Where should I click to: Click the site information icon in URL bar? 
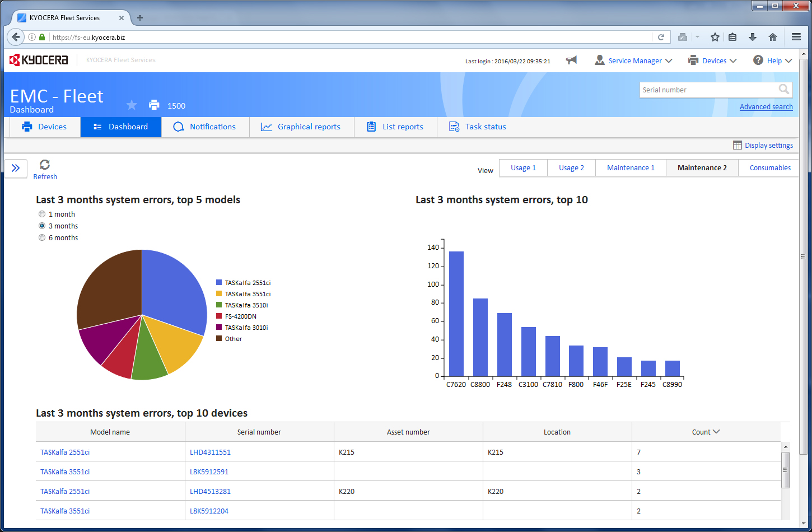coord(32,37)
